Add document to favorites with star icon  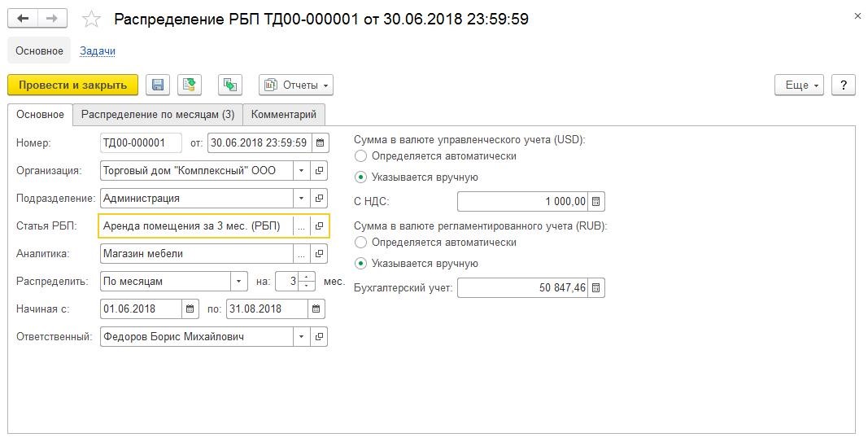pos(91,20)
